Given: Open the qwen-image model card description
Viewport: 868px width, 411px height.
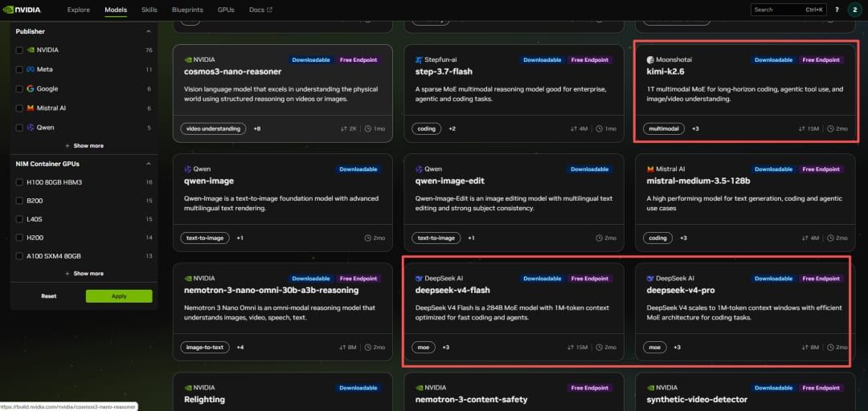Looking at the screenshot, I should [282, 204].
